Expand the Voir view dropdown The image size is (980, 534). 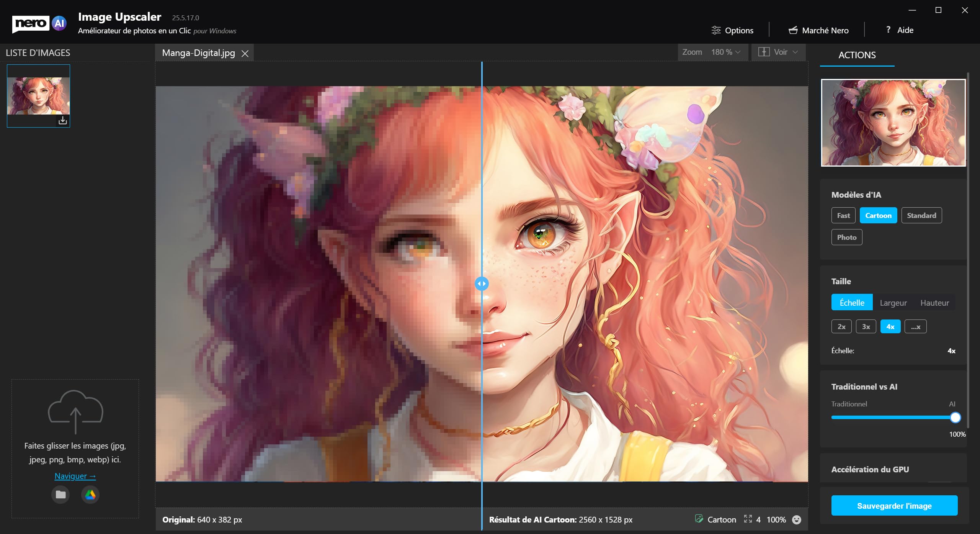click(x=795, y=52)
